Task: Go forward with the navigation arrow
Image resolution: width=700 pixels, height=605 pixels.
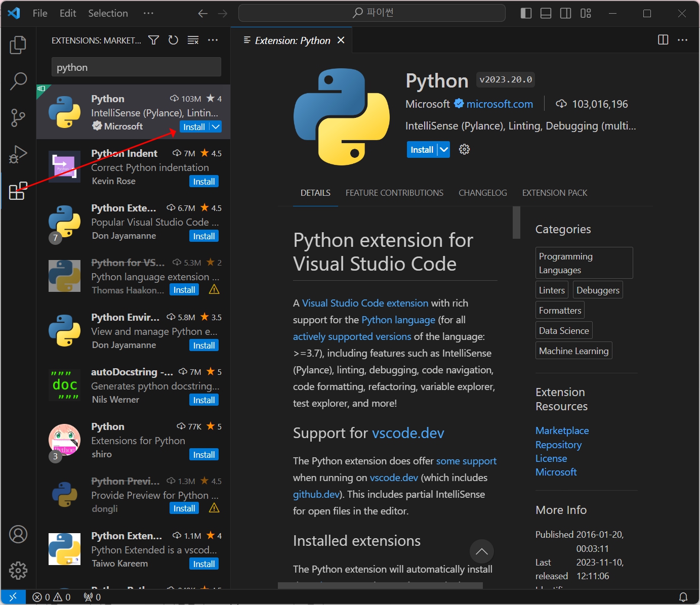Action: point(223,14)
